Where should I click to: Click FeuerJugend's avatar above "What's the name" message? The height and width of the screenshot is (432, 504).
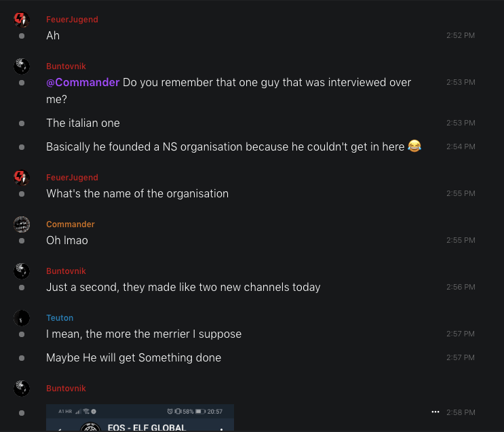click(x=22, y=178)
